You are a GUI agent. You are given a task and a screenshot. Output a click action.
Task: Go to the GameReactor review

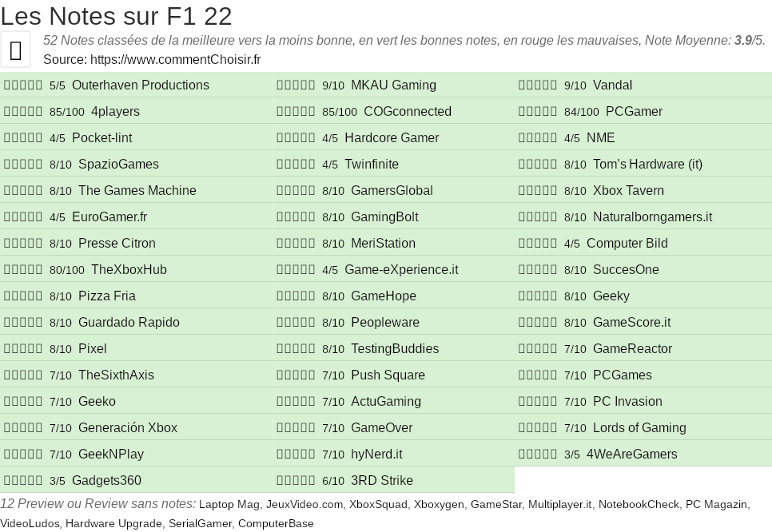(x=632, y=349)
